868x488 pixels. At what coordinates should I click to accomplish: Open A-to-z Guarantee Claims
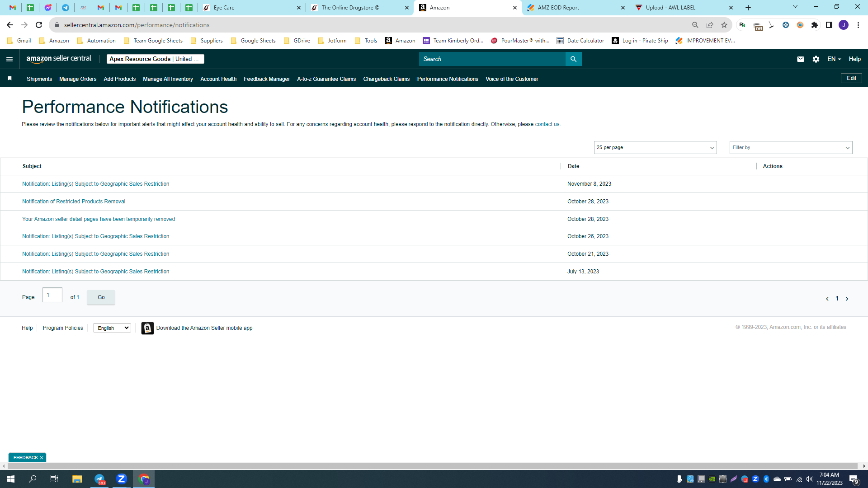[326, 79]
